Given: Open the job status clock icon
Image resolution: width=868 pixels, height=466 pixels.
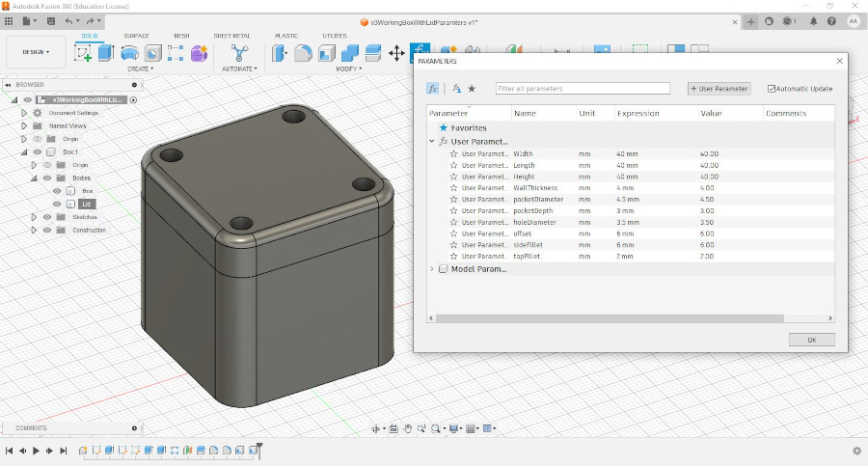Looking at the screenshot, I should pyautogui.click(x=787, y=21).
